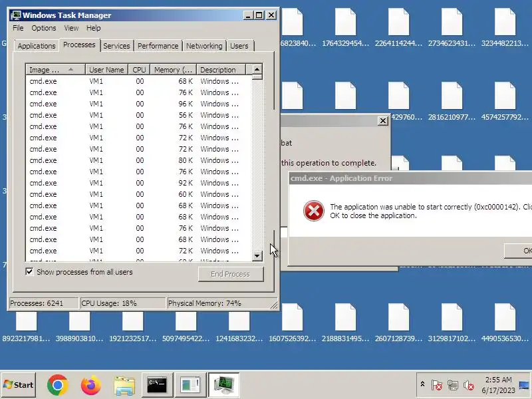Viewport: 532px width, 399px height.
Task: Select the Task Manager taskbar item
Action: 223,385
